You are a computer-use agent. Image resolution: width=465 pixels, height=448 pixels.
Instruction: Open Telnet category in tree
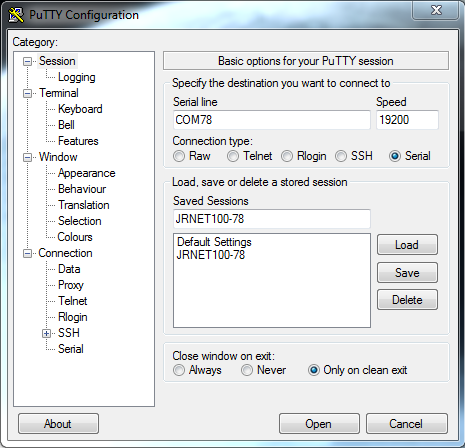(x=73, y=301)
